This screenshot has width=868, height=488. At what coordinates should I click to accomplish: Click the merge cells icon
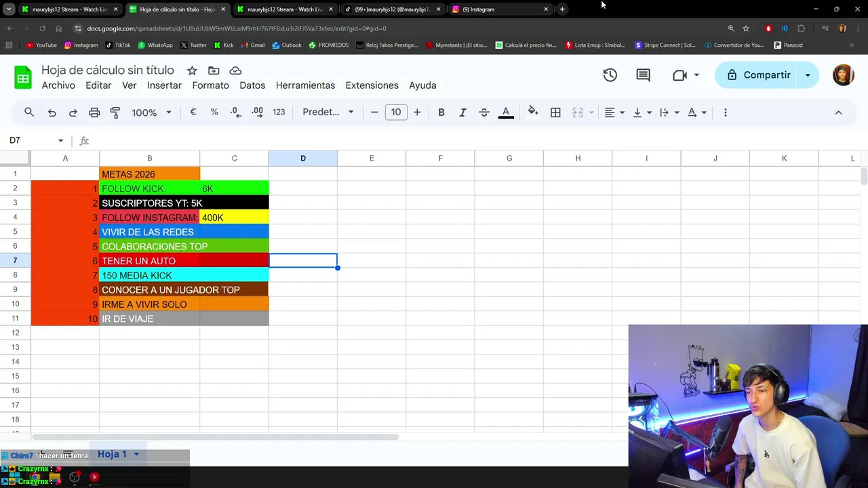point(578,113)
